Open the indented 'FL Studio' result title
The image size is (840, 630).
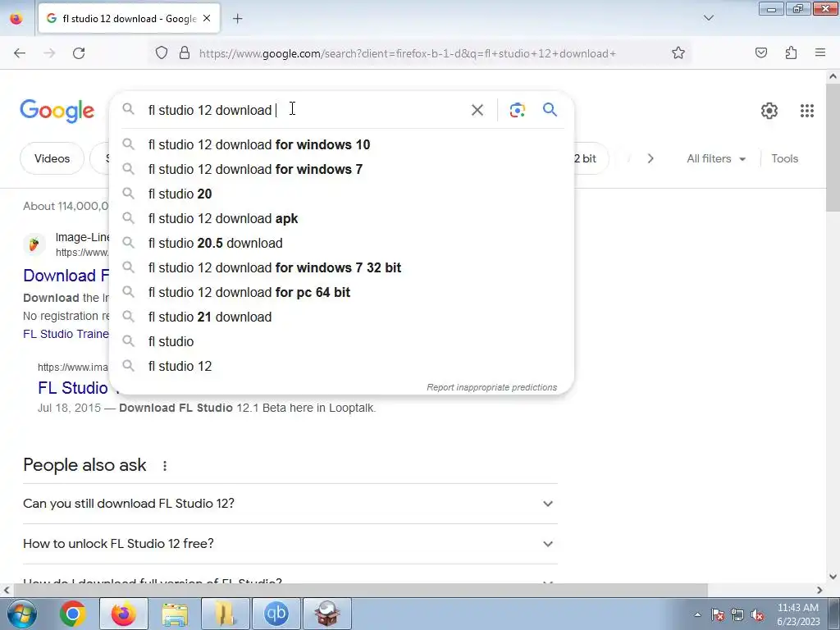pyautogui.click(x=73, y=388)
